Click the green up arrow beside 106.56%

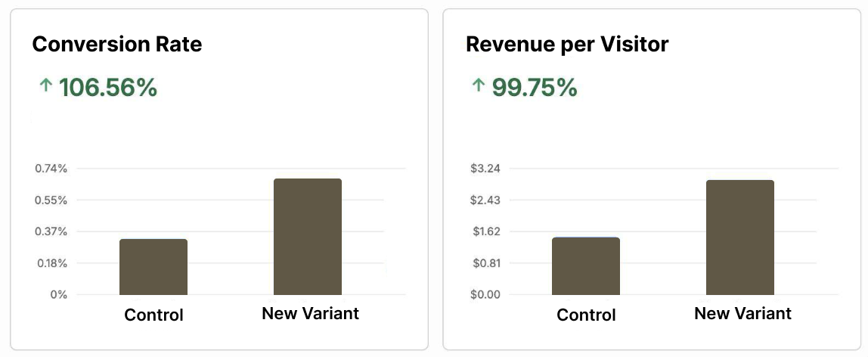point(45,87)
